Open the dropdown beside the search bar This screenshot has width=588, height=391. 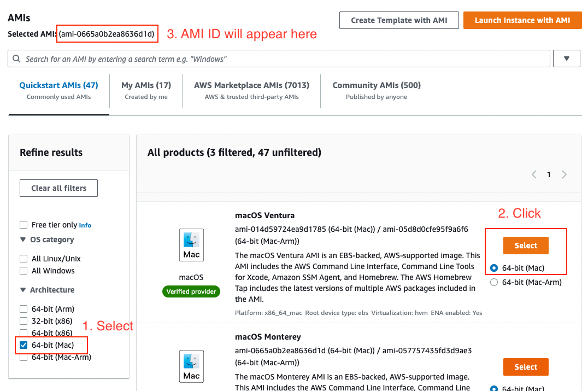click(567, 59)
